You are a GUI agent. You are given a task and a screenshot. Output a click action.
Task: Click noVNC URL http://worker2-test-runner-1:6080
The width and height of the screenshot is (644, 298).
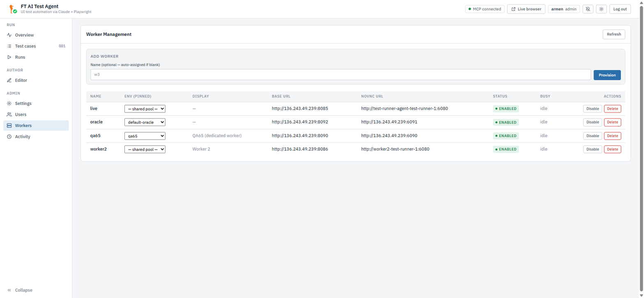[395, 149]
